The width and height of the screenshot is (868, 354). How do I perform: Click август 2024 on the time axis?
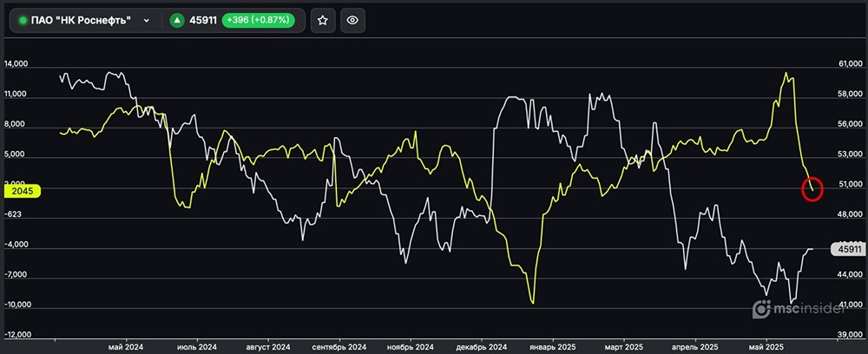[268, 346]
